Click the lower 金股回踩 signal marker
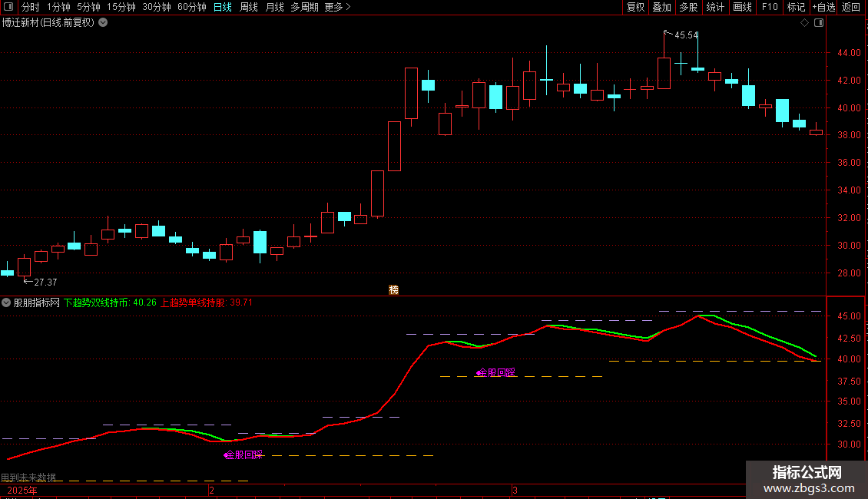The height and width of the screenshot is (499, 868). (244, 455)
